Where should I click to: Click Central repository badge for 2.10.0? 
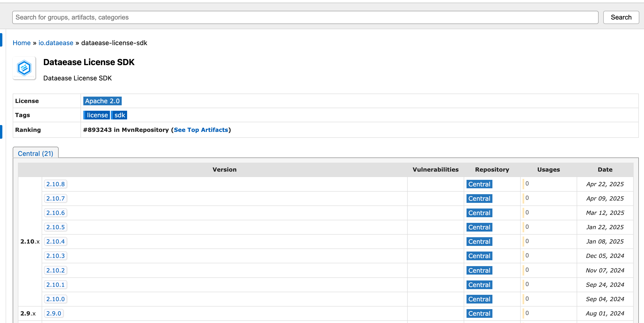point(479,299)
